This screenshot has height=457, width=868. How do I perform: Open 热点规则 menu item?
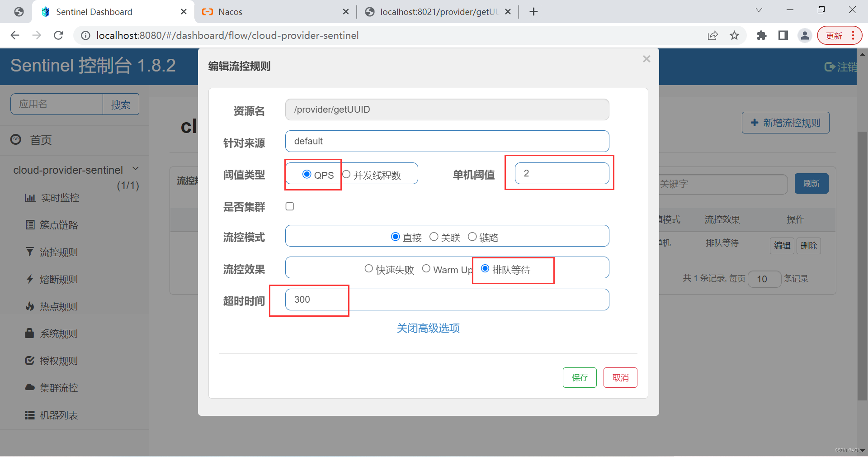coord(52,306)
